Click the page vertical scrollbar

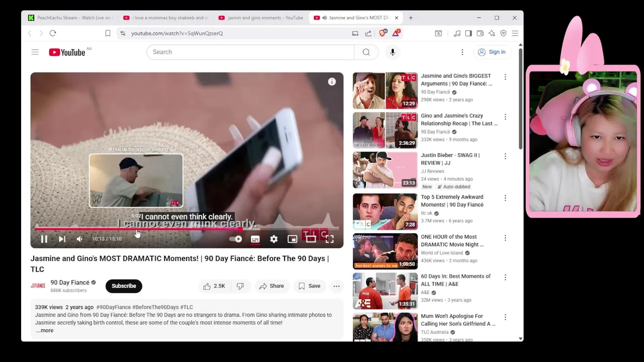(520, 99)
